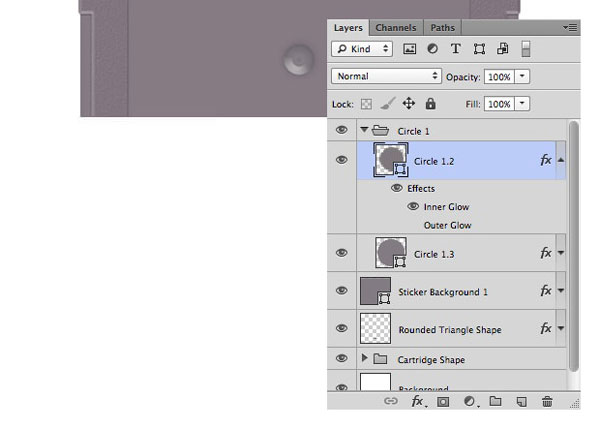Select the Rounded Triangle Shape layer name

(x=450, y=329)
